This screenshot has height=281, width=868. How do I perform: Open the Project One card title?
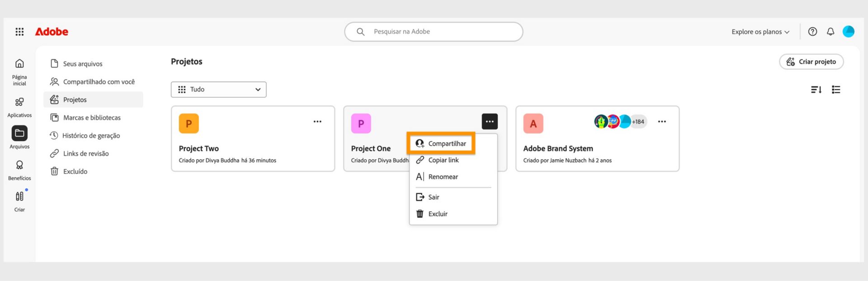[371, 148]
